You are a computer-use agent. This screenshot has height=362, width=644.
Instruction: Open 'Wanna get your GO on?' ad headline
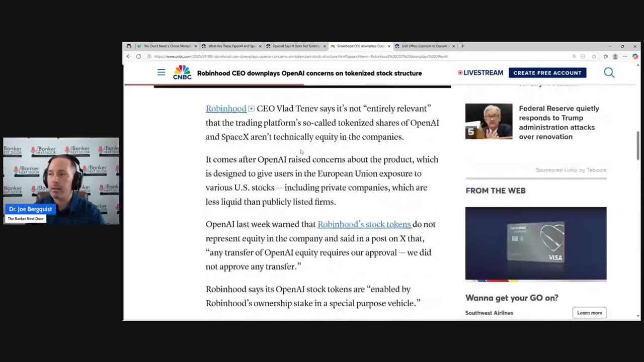[512, 298]
